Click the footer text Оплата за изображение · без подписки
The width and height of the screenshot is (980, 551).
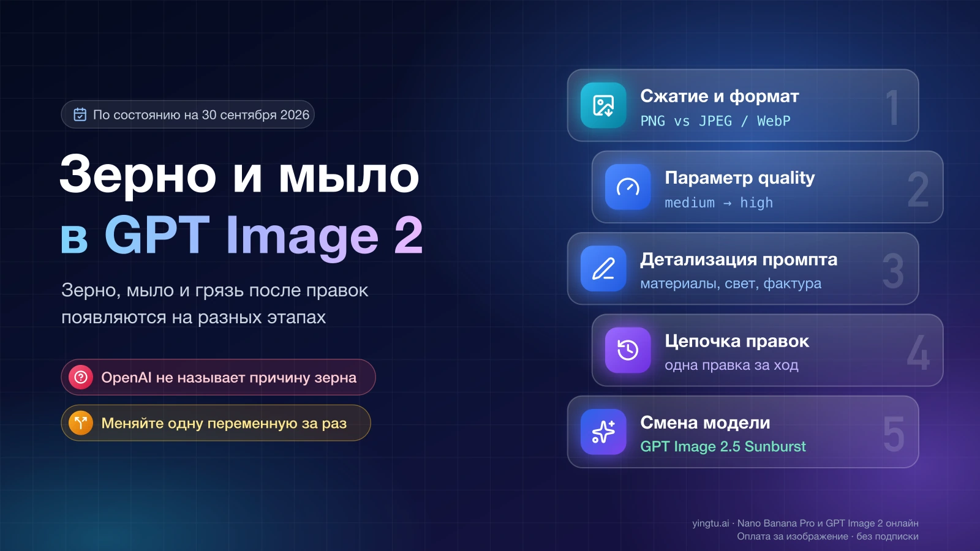(x=827, y=536)
